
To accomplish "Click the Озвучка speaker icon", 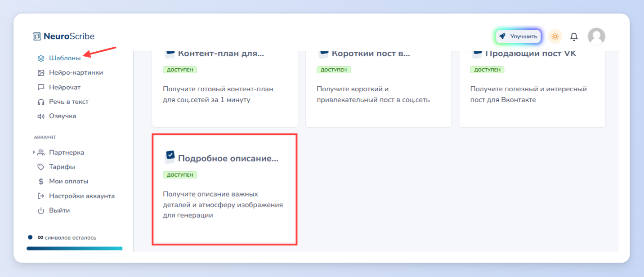I will [x=41, y=116].
